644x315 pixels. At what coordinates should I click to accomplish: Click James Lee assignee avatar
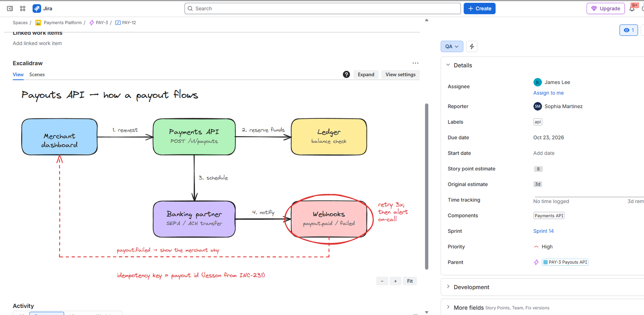(x=538, y=82)
